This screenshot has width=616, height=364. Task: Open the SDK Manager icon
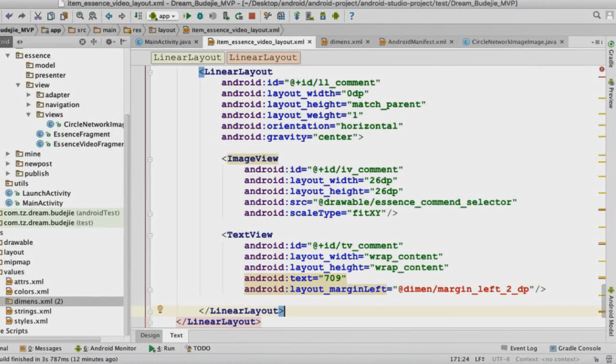(323, 16)
